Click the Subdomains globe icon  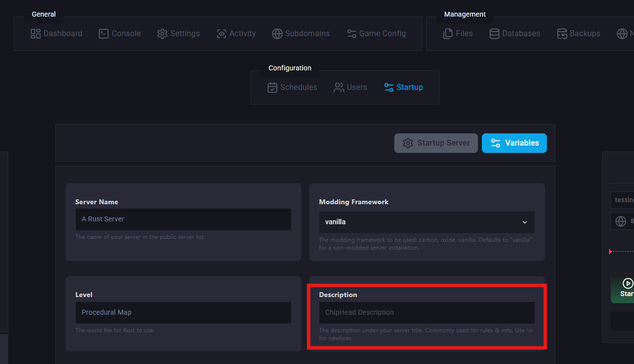277,34
